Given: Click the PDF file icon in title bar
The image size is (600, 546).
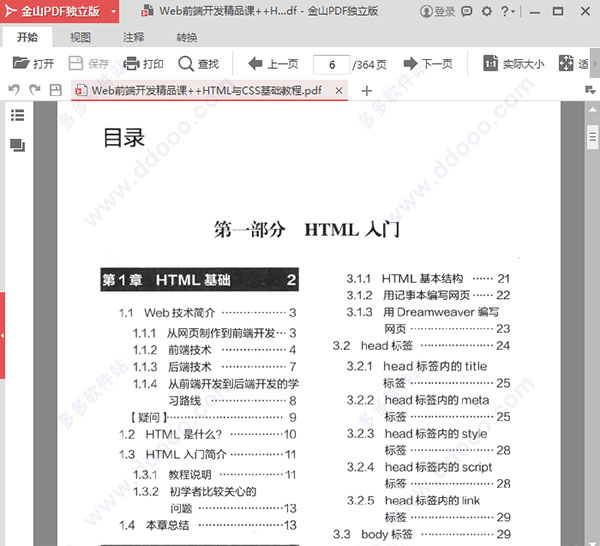Looking at the screenshot, I should point(147,11).
